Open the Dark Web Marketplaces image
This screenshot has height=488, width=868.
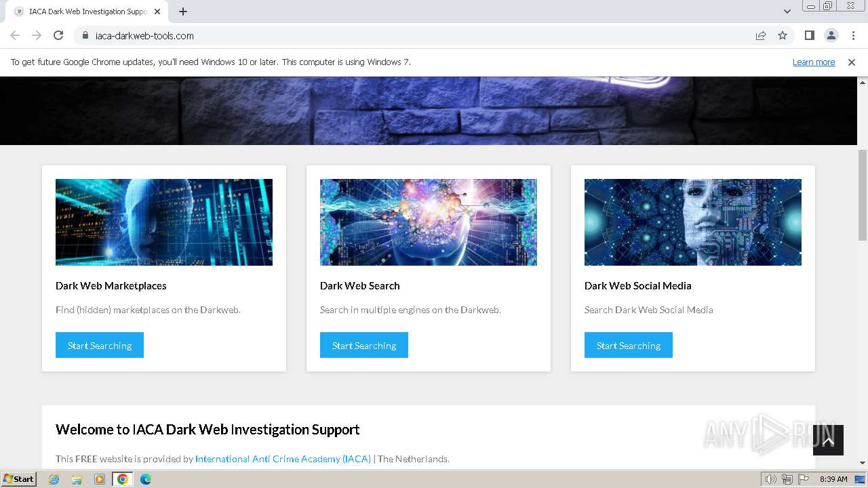pyautogui.click(x=164, y=222)
